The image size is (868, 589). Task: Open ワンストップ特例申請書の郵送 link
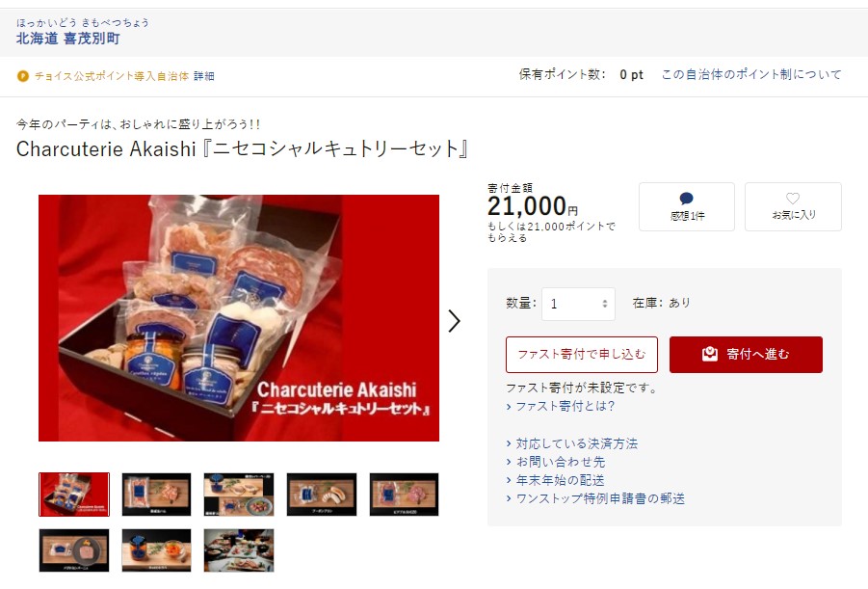click(x=600, y=498)
